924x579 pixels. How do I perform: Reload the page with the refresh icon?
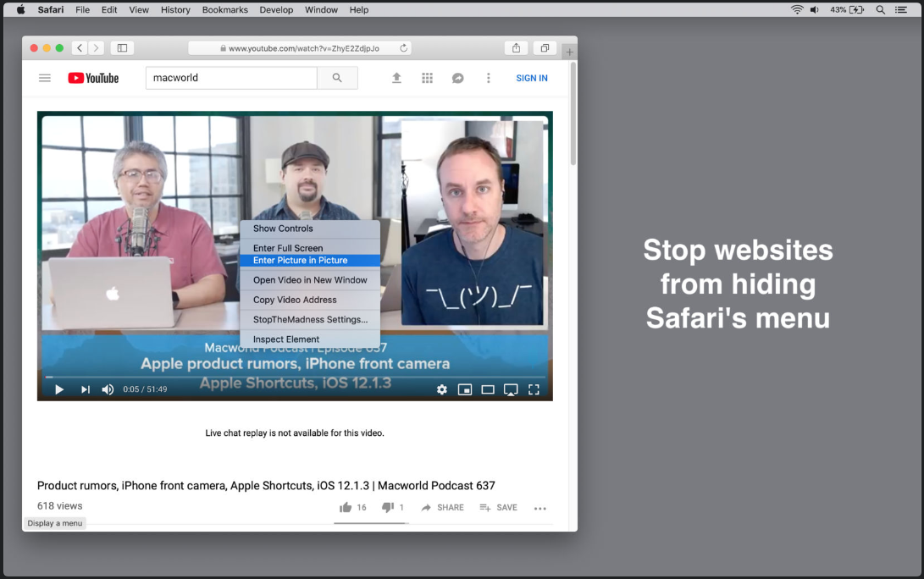(x=404, y=47)
